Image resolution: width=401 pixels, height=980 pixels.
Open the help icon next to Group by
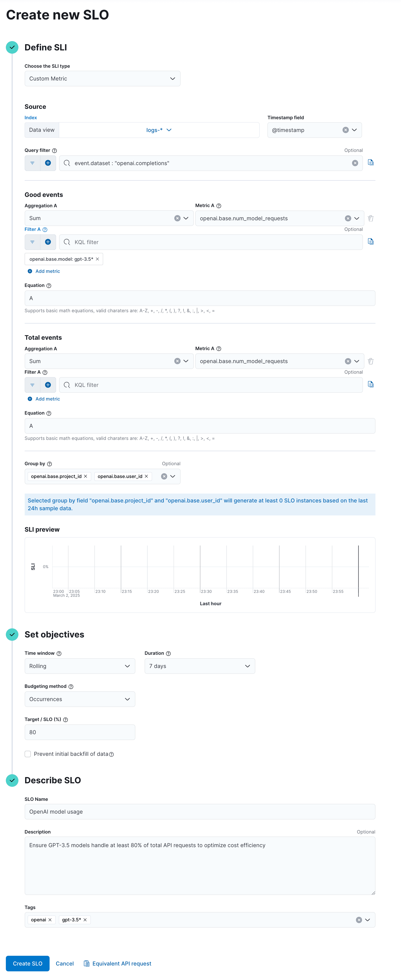click(x=50, y=463)
